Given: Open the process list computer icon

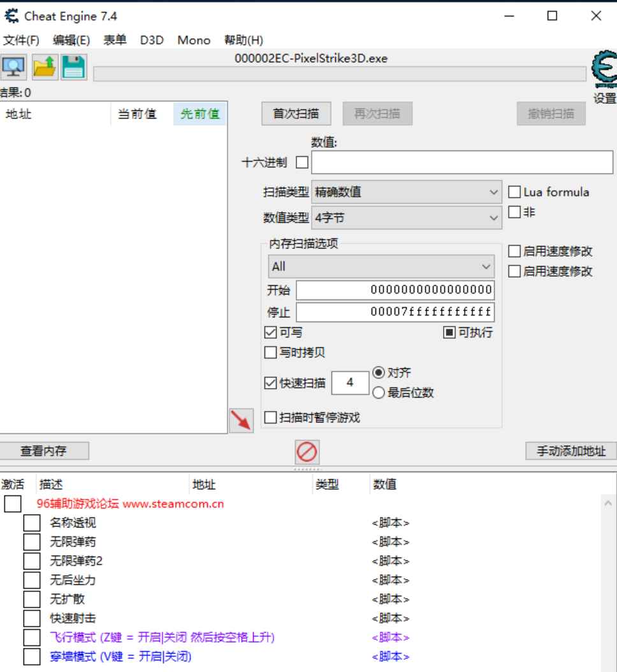Looking at the screenshot, I should [x=14, y=68].
